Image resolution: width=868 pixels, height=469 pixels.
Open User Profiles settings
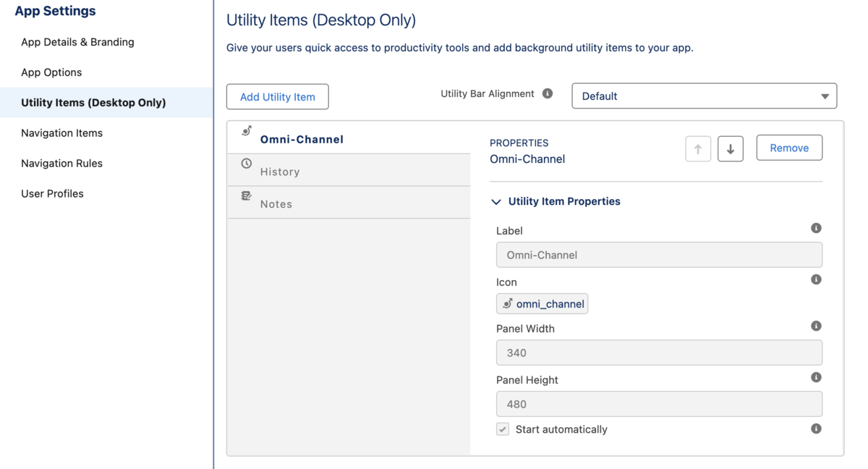(x=52, y=194)
